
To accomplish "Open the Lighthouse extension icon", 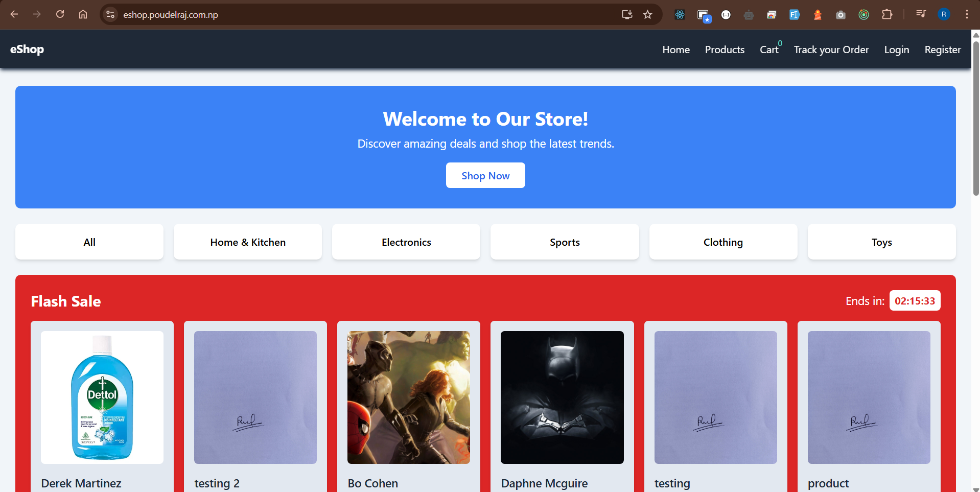I will 818,15.
